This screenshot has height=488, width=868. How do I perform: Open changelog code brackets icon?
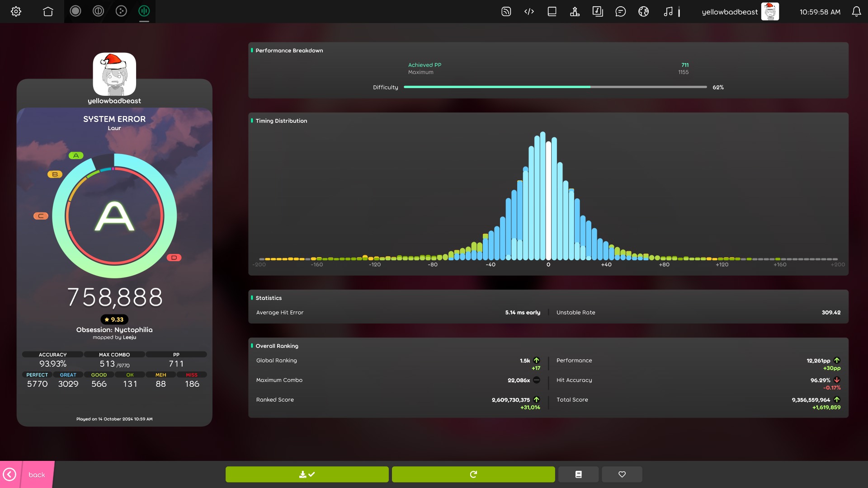pos(529,12)
